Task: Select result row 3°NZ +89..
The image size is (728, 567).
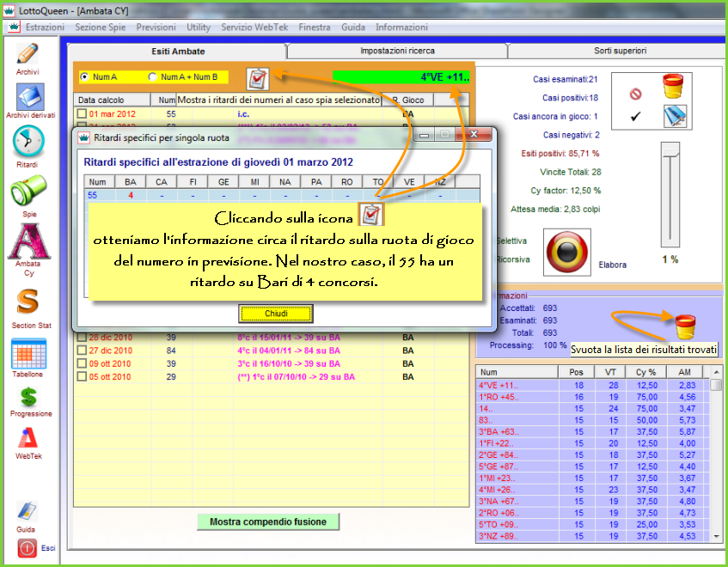Action: (x=593, y=536)
